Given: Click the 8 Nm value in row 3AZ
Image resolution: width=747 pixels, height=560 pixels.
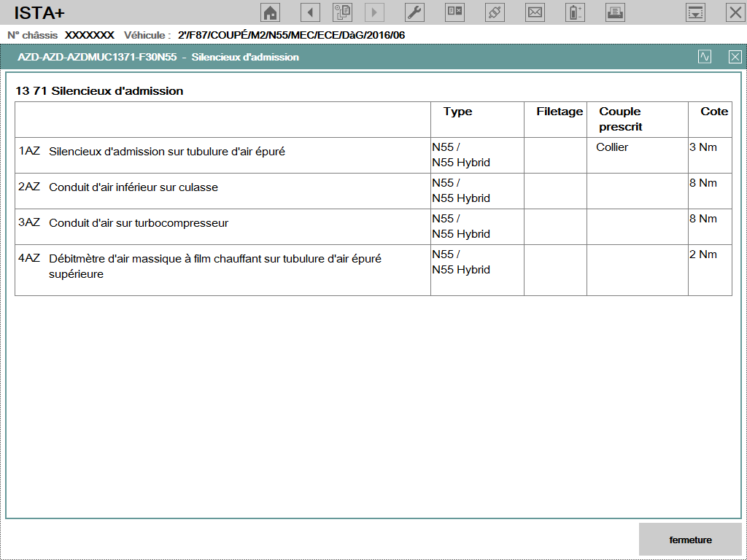Looking at the screenshot, I should [x=703, y=219].
